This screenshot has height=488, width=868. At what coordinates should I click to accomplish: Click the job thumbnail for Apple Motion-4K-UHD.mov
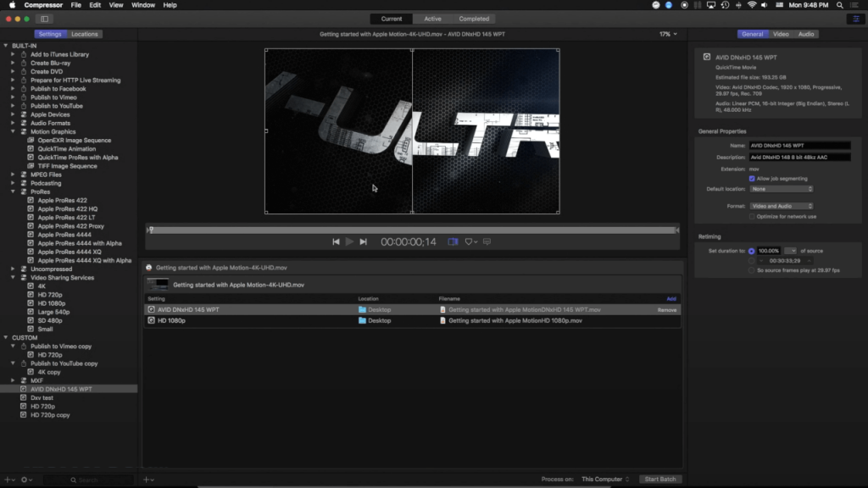coord(158,285)
